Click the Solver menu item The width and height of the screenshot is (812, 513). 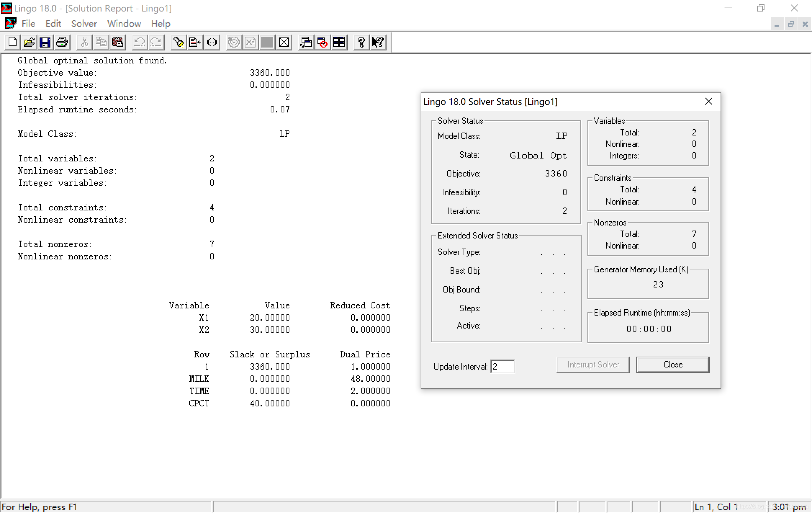coord(83,24)
